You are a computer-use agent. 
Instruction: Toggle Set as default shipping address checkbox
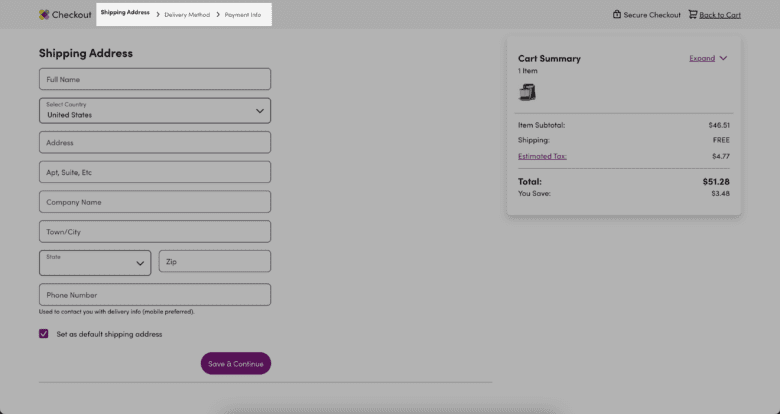click(44, 334)
